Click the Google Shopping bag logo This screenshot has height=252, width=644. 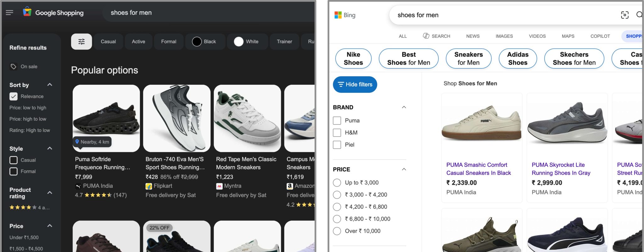pos(27,12)
